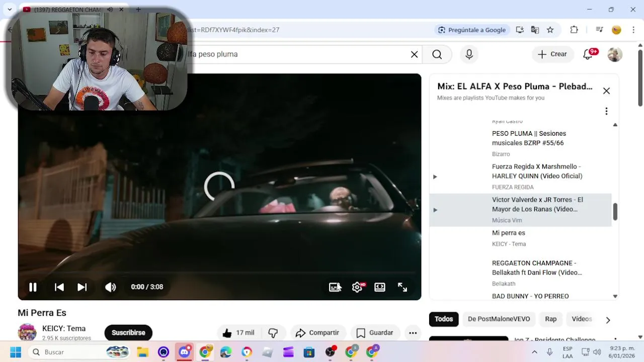Close the REGGAETON CHAMPAGNE browser tab

[121, 10]
